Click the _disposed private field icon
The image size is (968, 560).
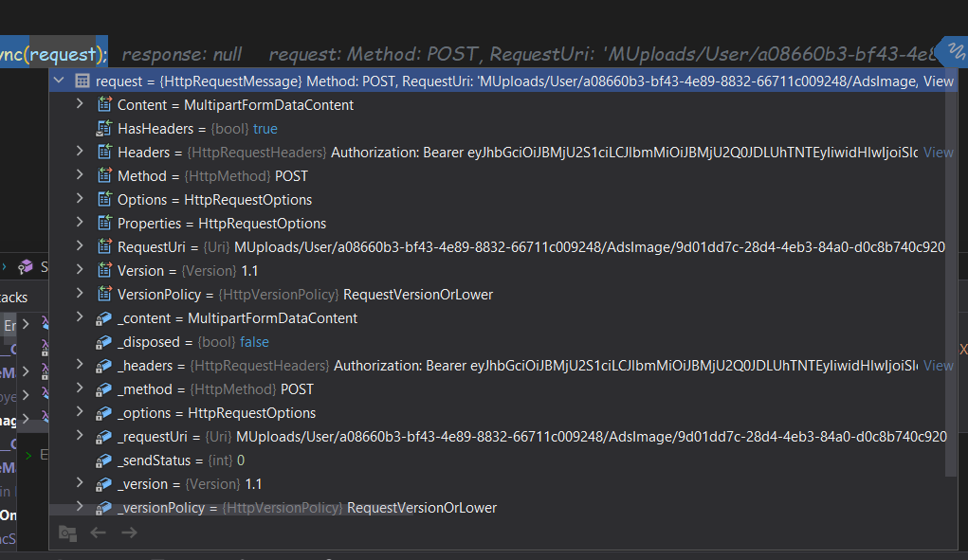[103, 342]
